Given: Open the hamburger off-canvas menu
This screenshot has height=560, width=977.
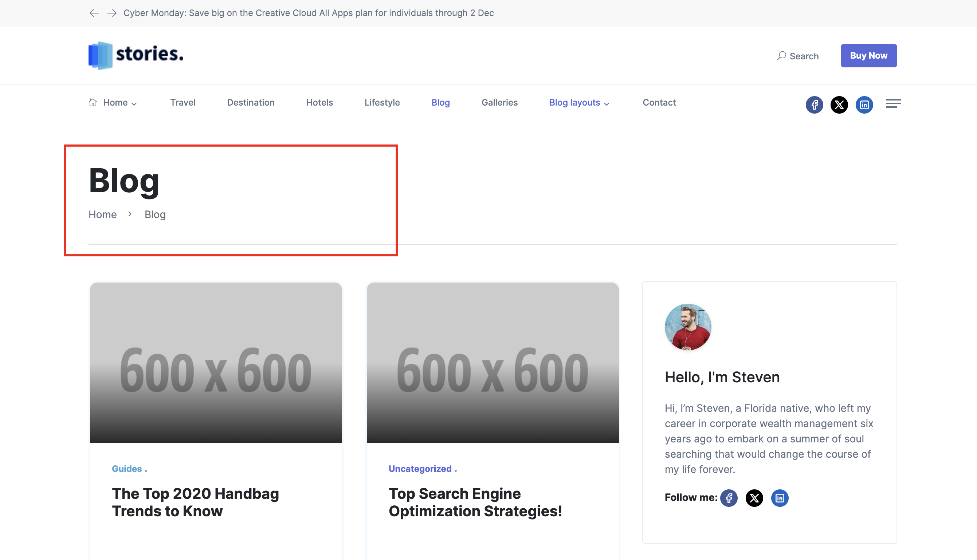Looking at the screenshot, I should (893, 103).
